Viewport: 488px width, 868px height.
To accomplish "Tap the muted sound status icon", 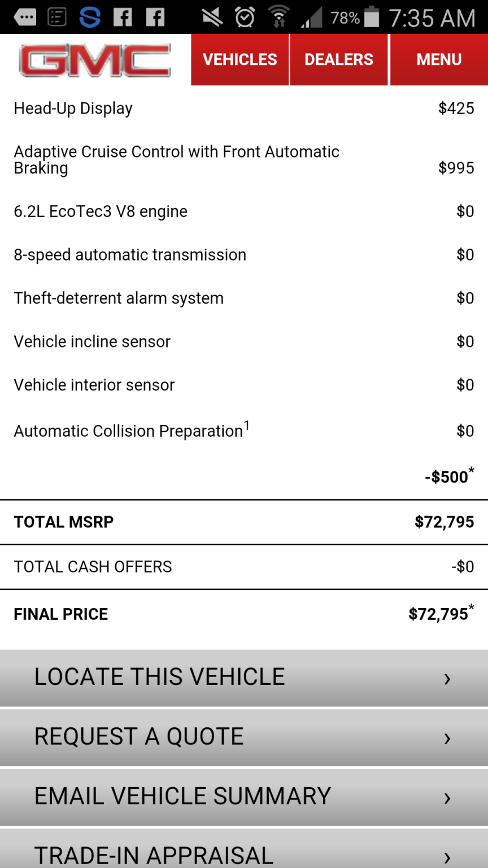I will tap(212, 18).
